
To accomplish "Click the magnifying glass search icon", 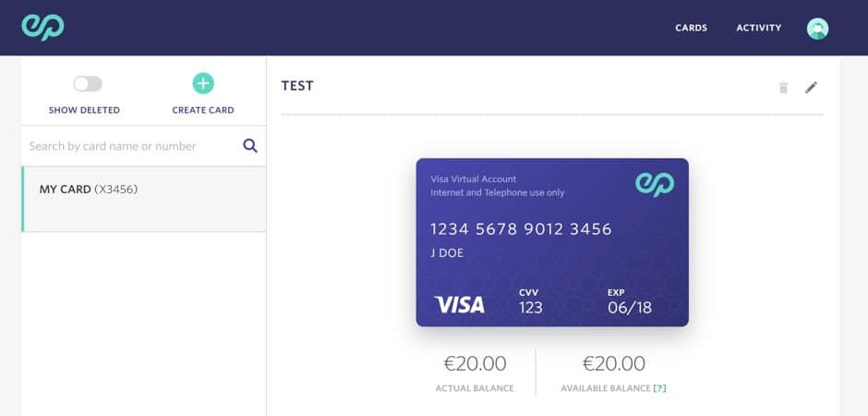I will (250, 146).
